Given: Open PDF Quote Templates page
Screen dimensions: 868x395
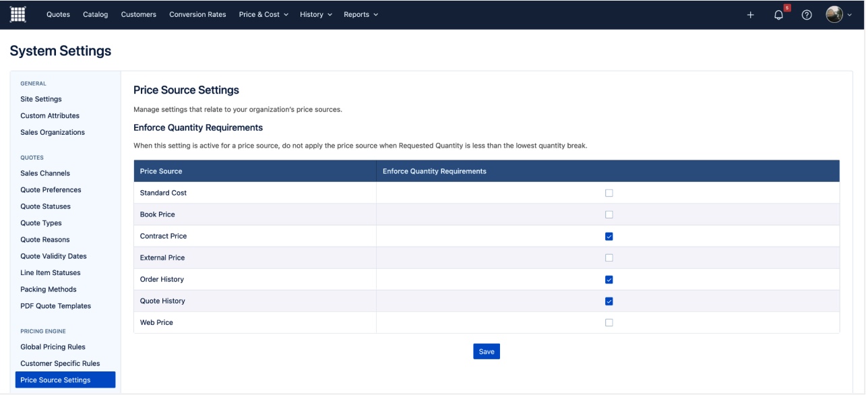Looking at the screenshot, I should pos(55,306).
